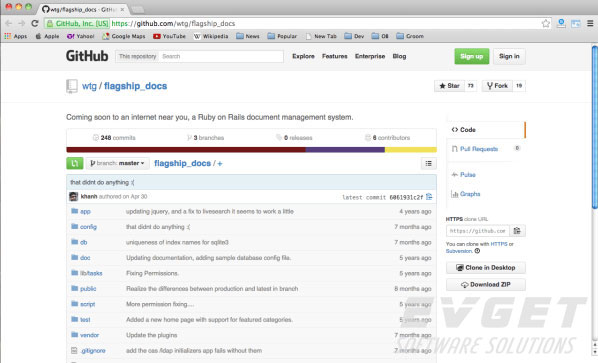Click the Subversion clone link
The width and height of the screenshot is (598, 363).
[459, 251]
